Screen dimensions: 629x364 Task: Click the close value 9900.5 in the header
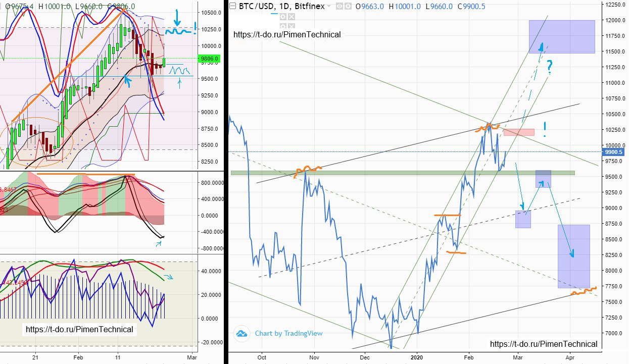pos(474,6)
